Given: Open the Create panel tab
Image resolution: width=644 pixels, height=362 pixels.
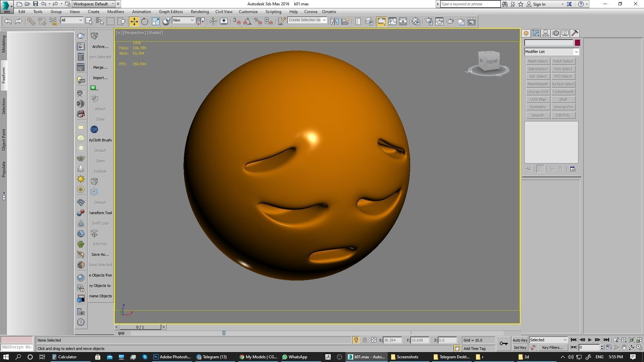Looking at the screenshot, I should point(526,33).
